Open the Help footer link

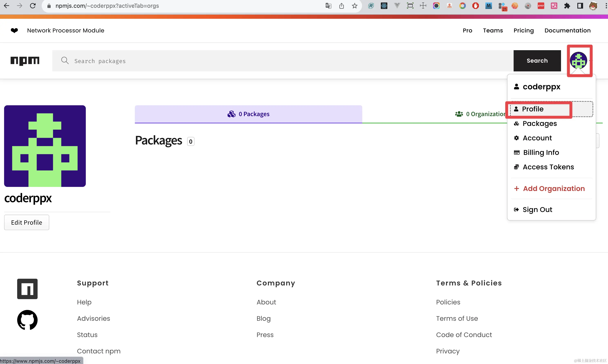coord(84,302)
